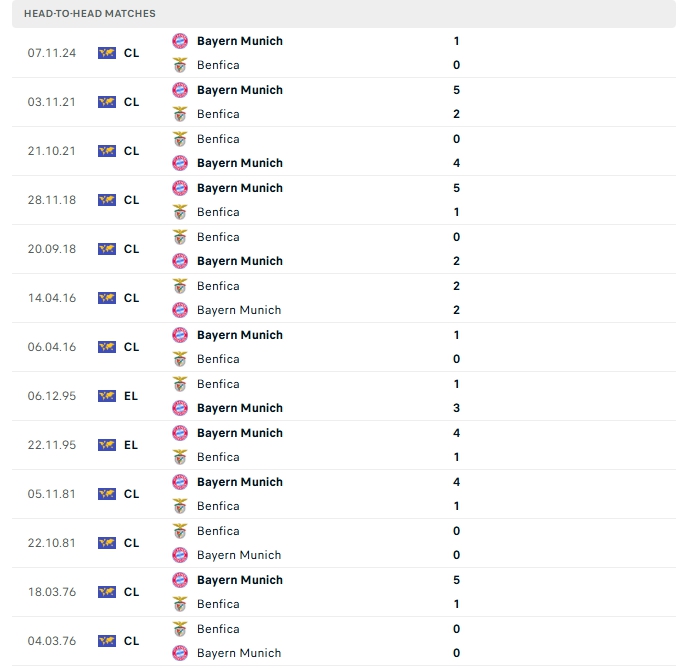Click Europa League icon for 22.11.95 match

coord(107,445)
